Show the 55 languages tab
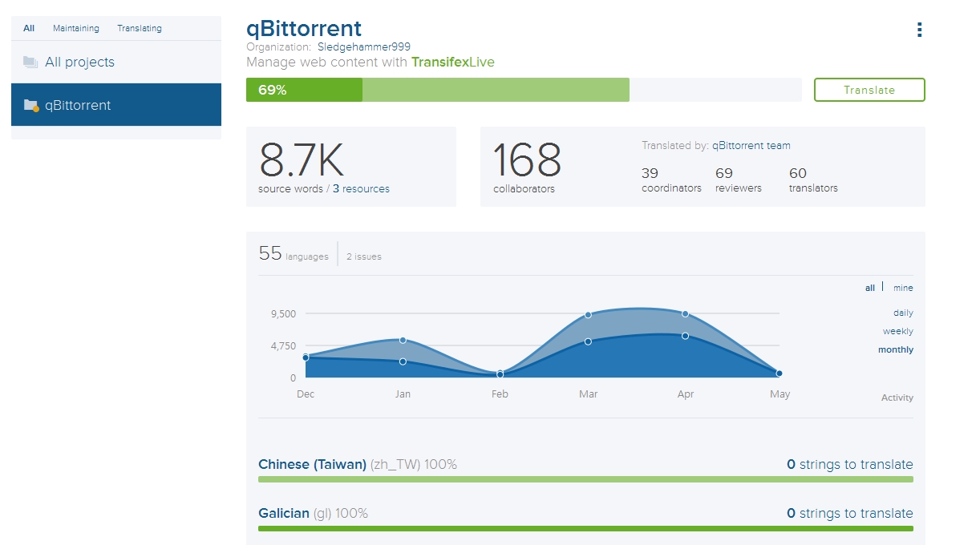Image resolution: width=980 pixels, height=545 pixels. (x=294, y=254)
